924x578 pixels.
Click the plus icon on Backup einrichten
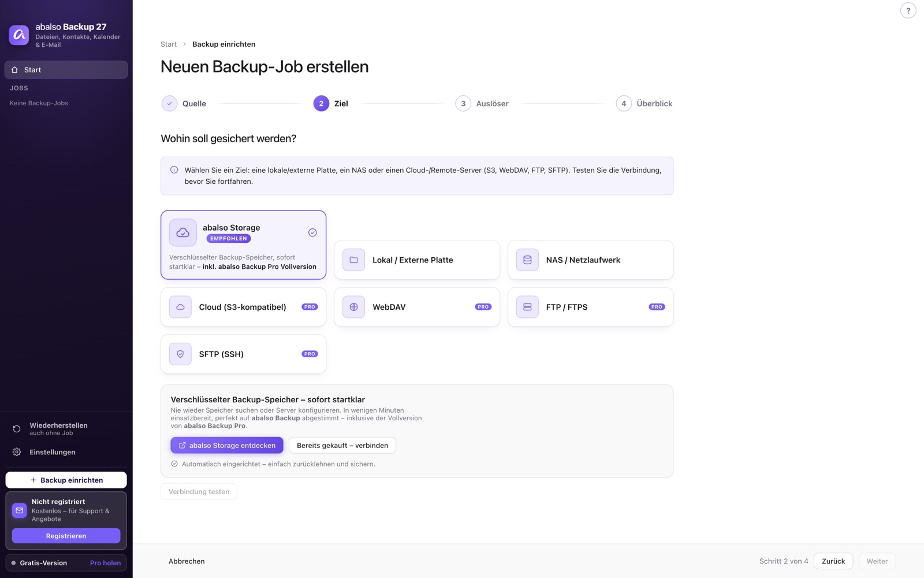[33, 480]
